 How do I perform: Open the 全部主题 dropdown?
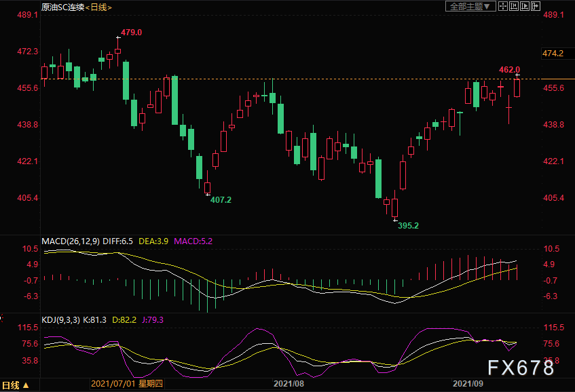click(469, 6)
